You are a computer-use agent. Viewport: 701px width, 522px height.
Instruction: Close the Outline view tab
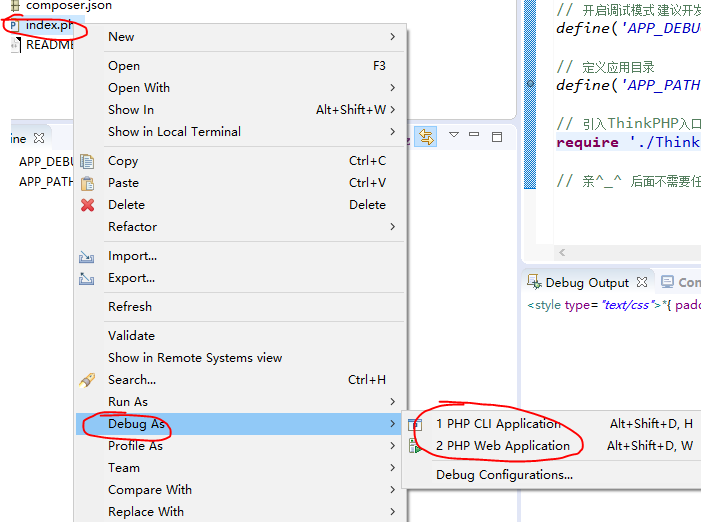[39, 138]
